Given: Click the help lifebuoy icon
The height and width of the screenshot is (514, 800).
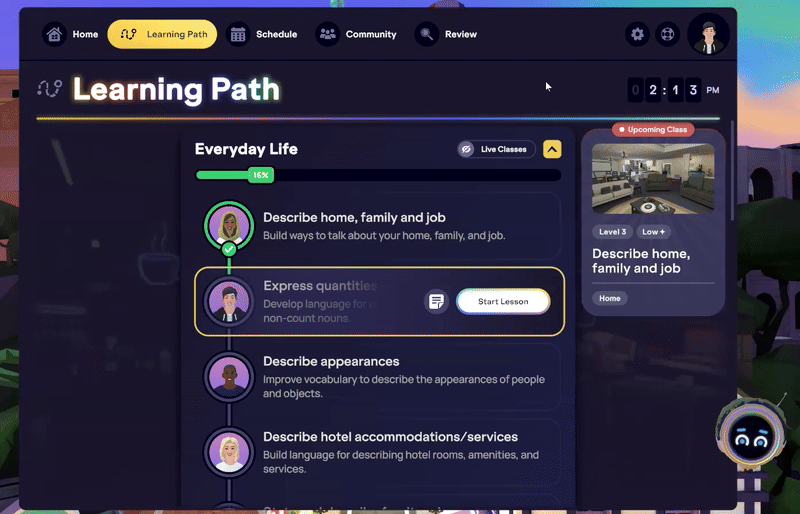Looking at the screenshot, I should [x=667, y=34].
